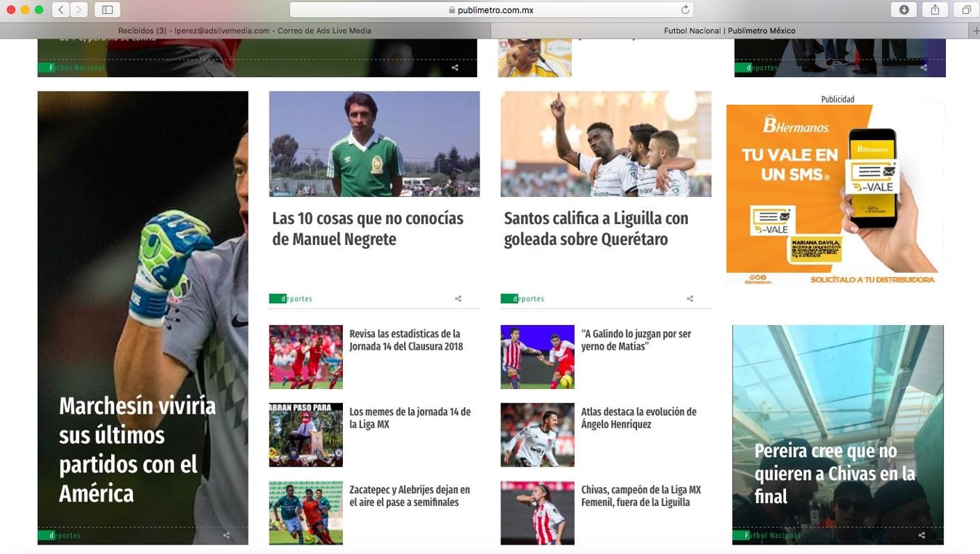Image resolution: width=980 pixels, height=554 pixels.
Task: Show the Safari sidebar
Action: coord(107,9)
